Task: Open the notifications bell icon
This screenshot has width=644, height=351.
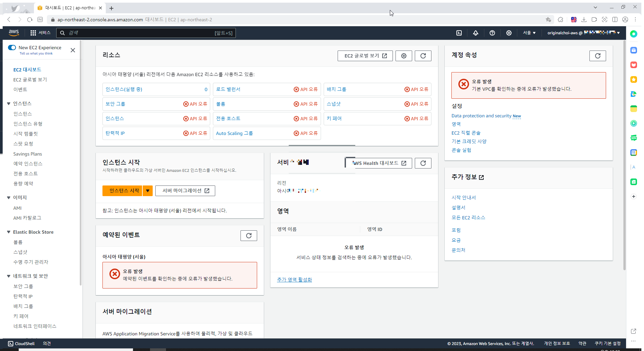Action: [476, 33]
